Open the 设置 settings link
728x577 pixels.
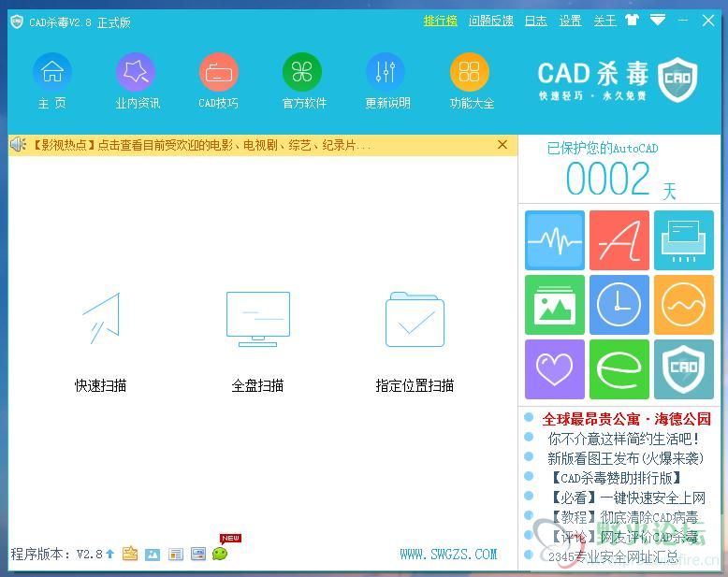tap(570, 21)
